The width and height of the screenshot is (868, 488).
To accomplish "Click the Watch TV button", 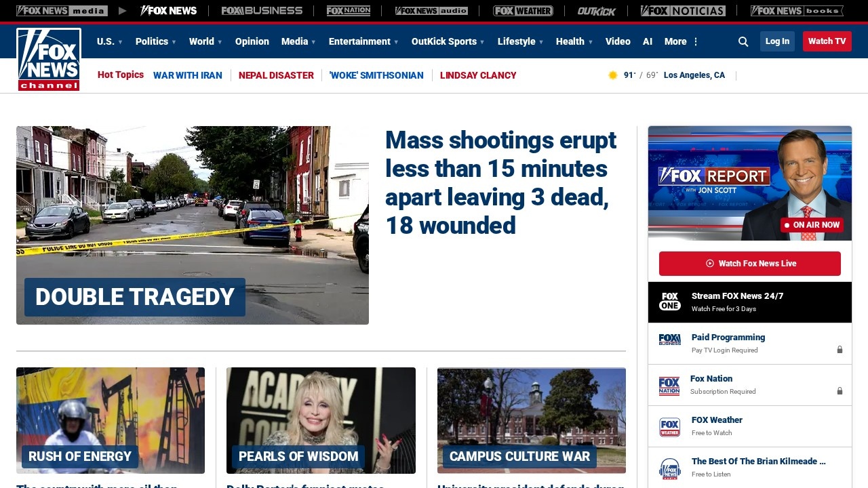I will click(x=827, y=41).
